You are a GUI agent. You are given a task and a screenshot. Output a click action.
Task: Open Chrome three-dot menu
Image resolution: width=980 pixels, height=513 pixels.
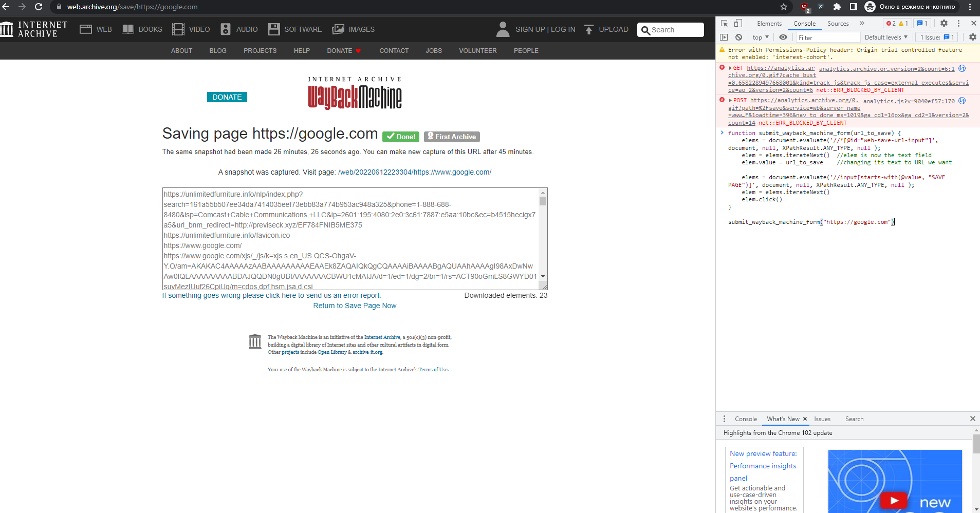coord(970,7)
